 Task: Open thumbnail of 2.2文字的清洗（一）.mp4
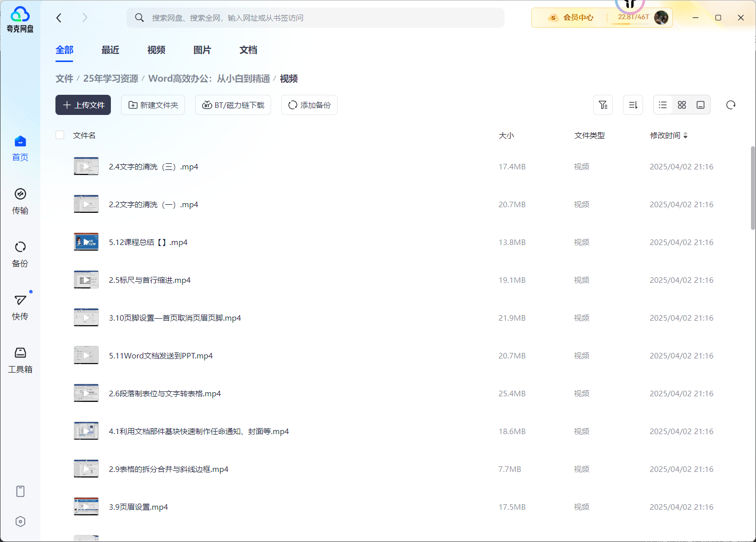pyautogui.click(x=86, y=204)
